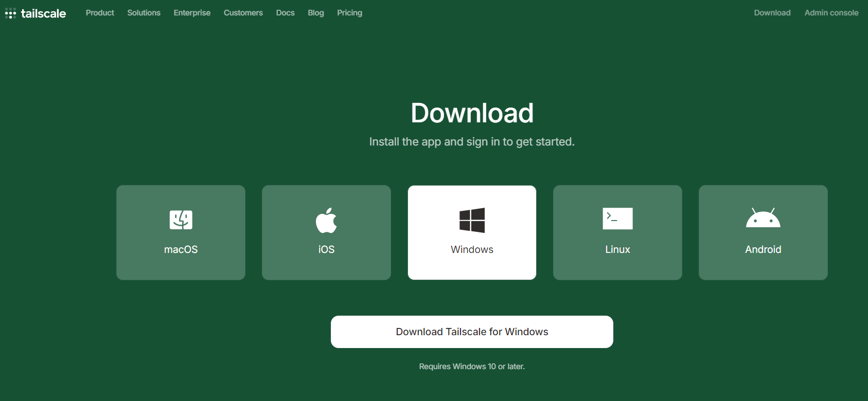Open the Docs link in navigation

click(286, 13)
